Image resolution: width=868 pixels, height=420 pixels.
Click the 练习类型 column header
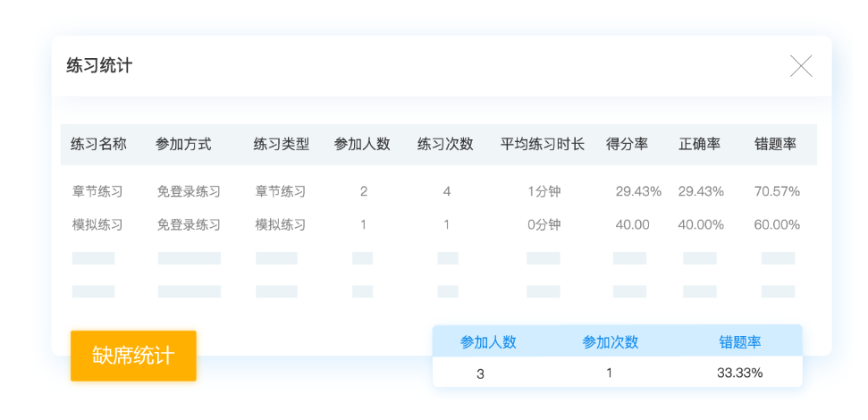pyautogui.click(x=282, y=144)
